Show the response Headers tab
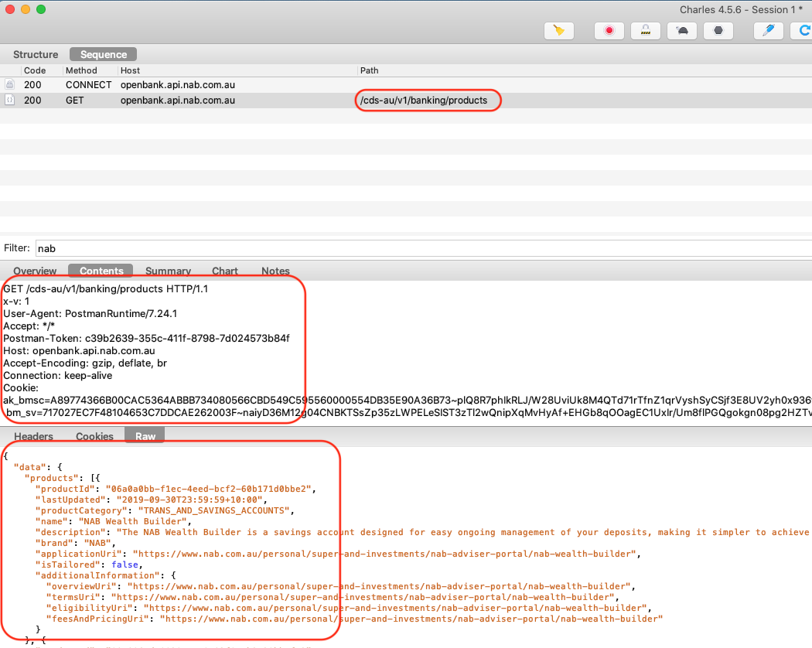812x648 pixels. pos(34,436)
